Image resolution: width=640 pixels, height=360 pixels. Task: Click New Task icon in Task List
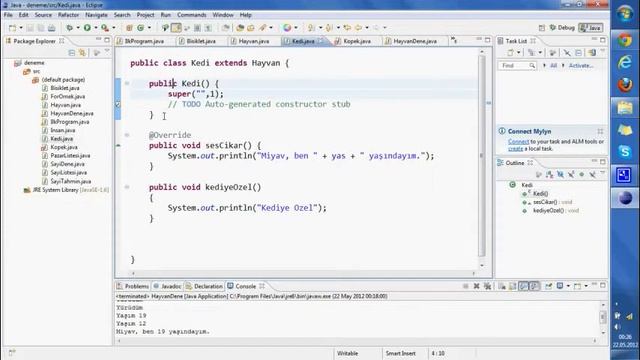click(511, 53)
